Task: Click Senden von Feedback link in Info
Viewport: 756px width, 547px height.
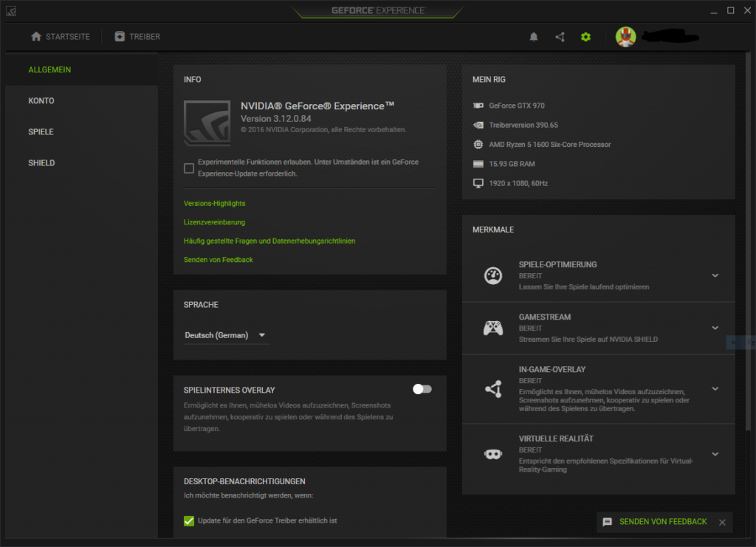Action: pos(219,260)
